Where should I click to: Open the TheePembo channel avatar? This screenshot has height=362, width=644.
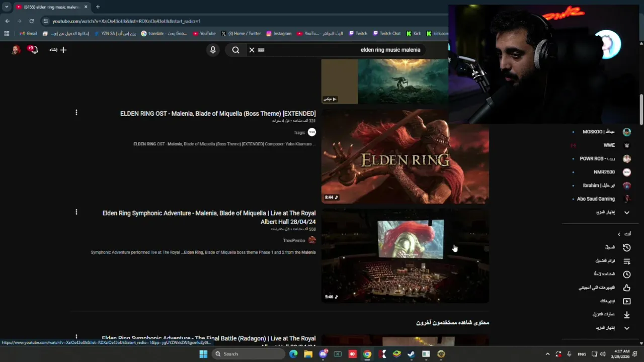click(x=312, y=240)
